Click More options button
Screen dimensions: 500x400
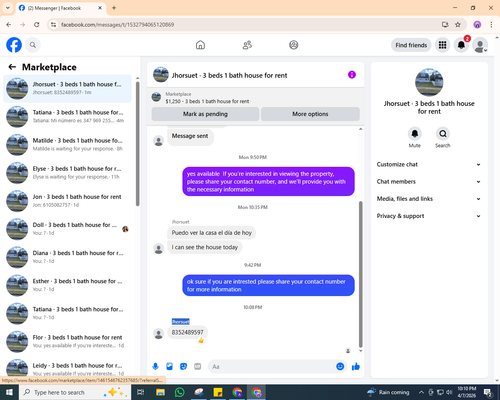tap(310, 114)
